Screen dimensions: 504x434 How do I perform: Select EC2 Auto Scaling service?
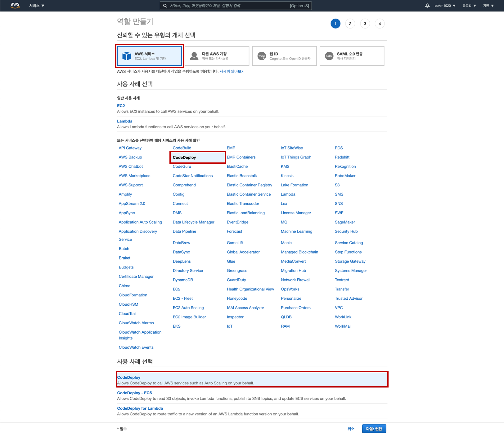(x=188, y=308)
